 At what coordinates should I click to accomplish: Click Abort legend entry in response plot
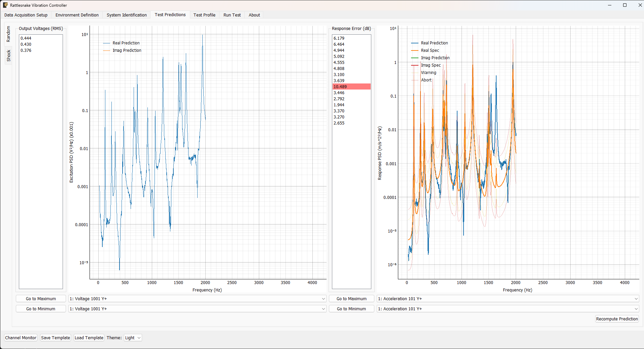421,80
